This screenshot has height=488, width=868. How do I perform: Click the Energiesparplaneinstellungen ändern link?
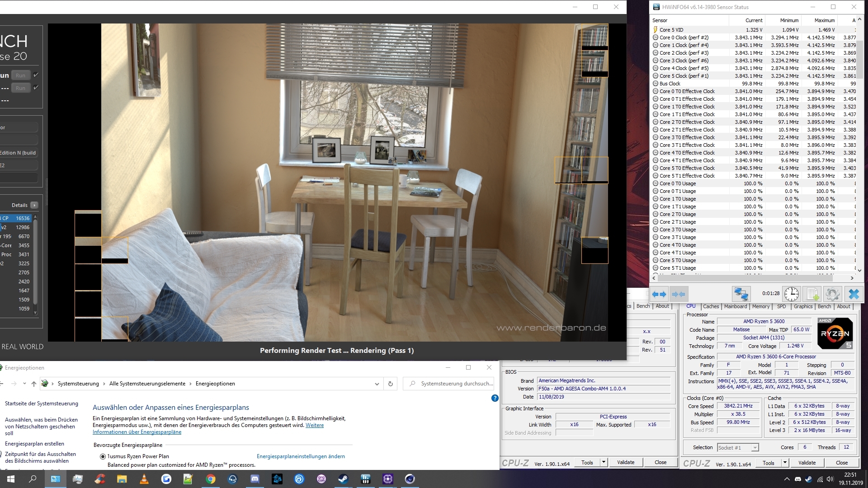coord(301,456)
